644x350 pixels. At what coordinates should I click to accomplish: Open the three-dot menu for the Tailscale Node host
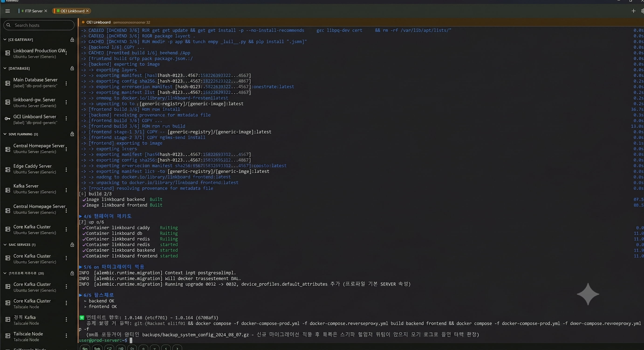point(66,336)
